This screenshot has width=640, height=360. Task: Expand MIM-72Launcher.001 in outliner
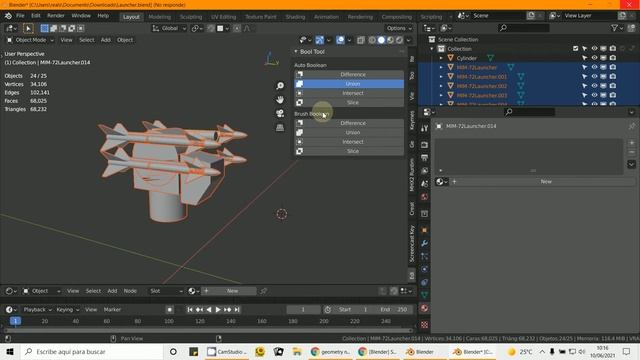coord(441,77)
